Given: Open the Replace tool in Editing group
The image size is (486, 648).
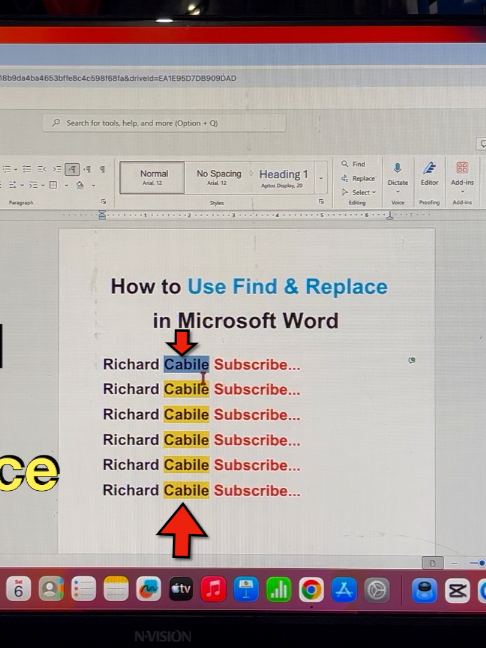Looking at the screenshot, I should (358, 179).
